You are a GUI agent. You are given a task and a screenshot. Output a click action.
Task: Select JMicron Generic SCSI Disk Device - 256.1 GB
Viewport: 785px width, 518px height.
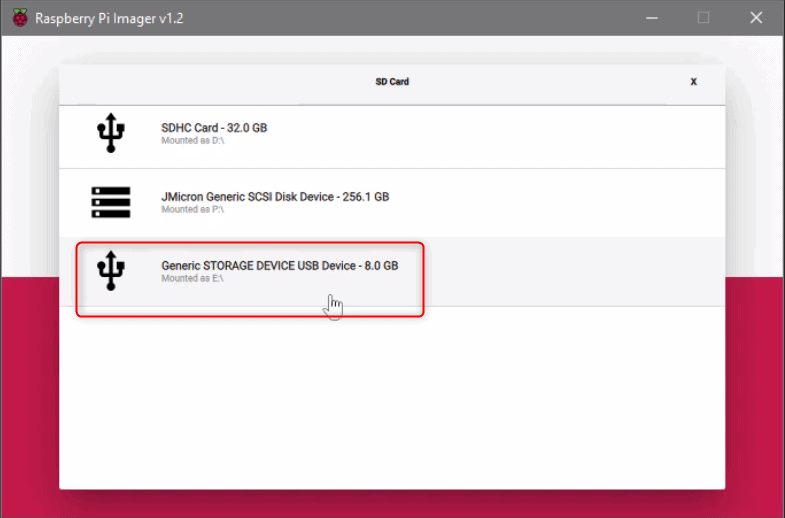[392, 203]
